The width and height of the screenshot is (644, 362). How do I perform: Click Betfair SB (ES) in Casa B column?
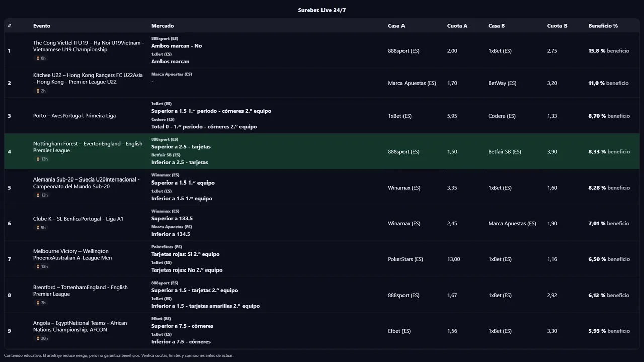(x=504, y=152)
